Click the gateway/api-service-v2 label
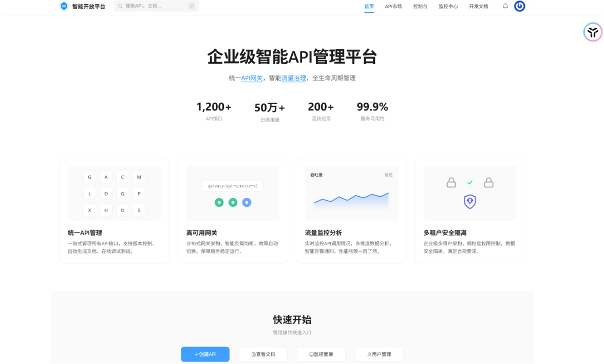This screenshot has width=604, height=364. coord(233,186)
